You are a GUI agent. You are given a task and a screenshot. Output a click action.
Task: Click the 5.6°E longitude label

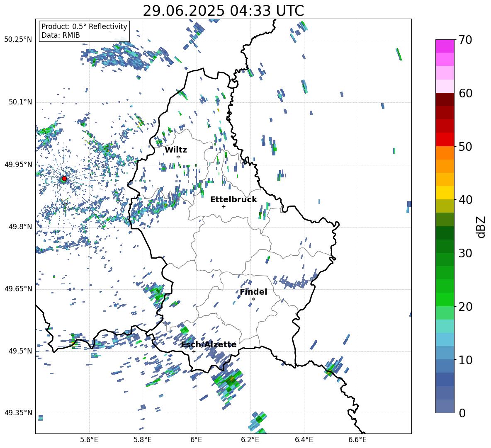(x=89, y=440)
